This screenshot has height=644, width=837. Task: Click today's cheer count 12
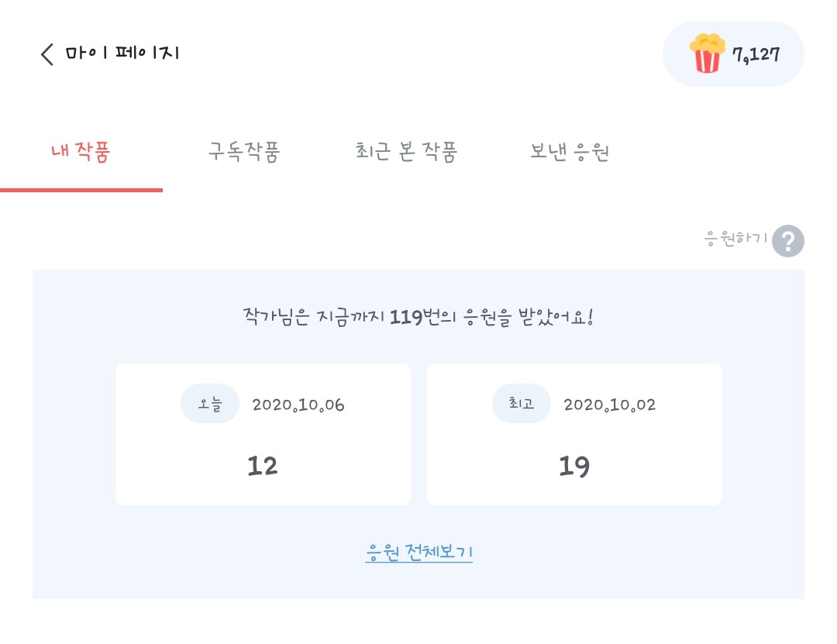262,466
